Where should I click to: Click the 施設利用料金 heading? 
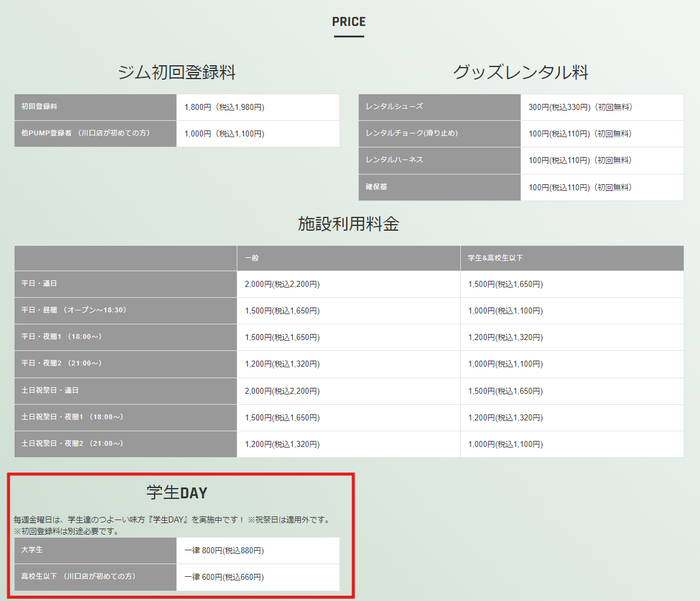(348, 224)
